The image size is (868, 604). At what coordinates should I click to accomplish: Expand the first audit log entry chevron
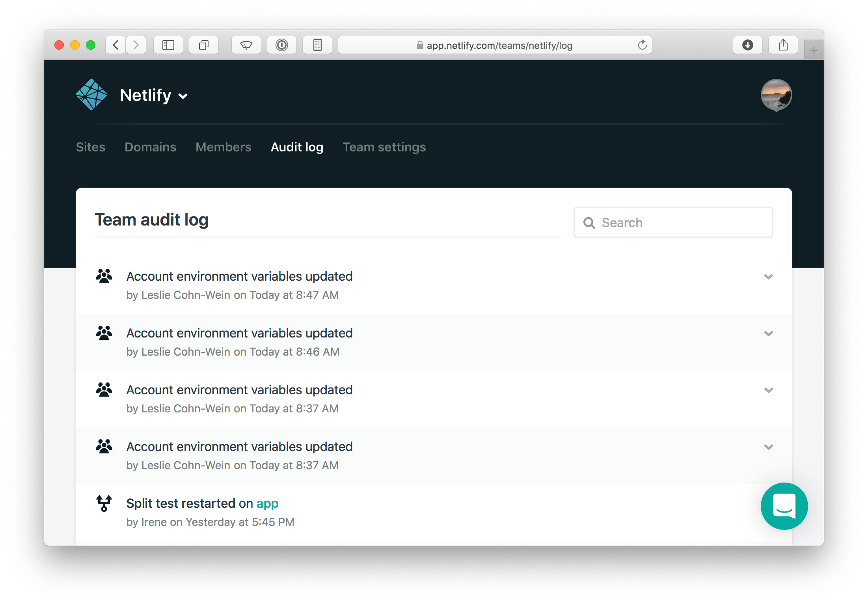(768, 278)
